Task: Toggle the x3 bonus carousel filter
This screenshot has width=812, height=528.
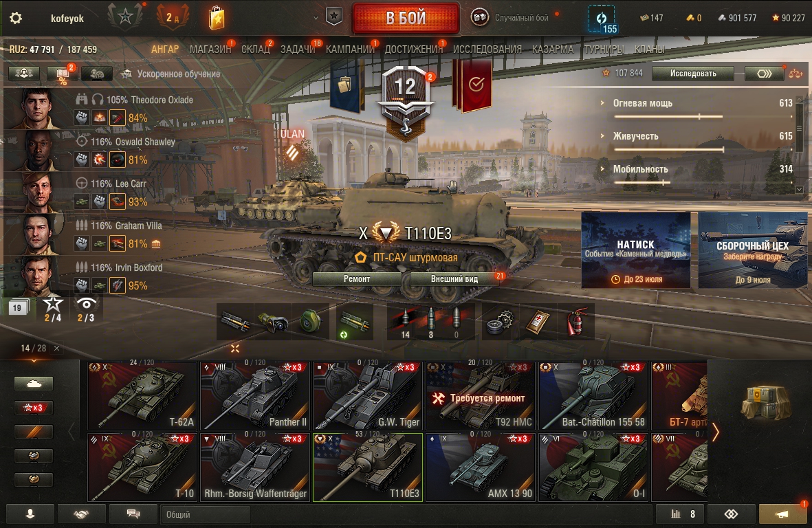Action: coord(34,408)
